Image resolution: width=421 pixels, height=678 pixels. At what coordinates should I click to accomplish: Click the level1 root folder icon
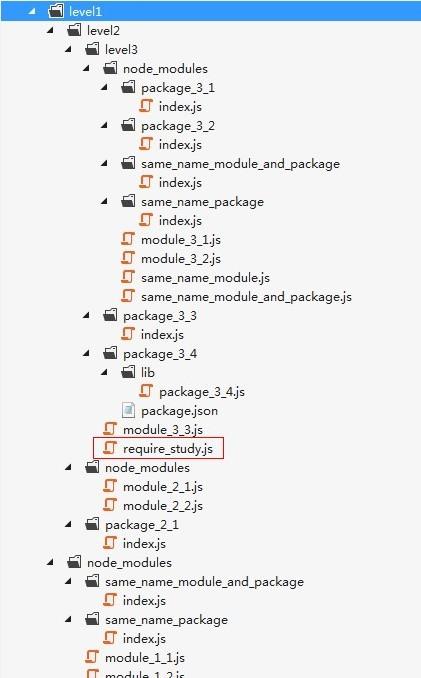pos(56,11)
